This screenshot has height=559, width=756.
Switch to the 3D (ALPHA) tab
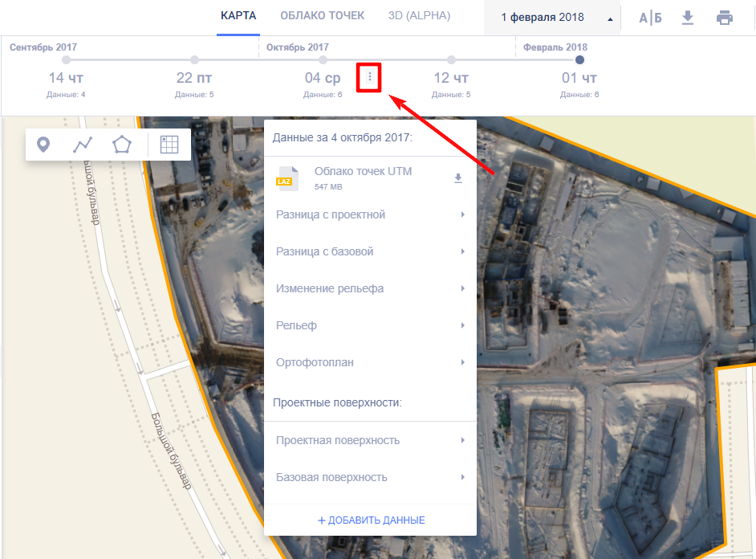419,16
